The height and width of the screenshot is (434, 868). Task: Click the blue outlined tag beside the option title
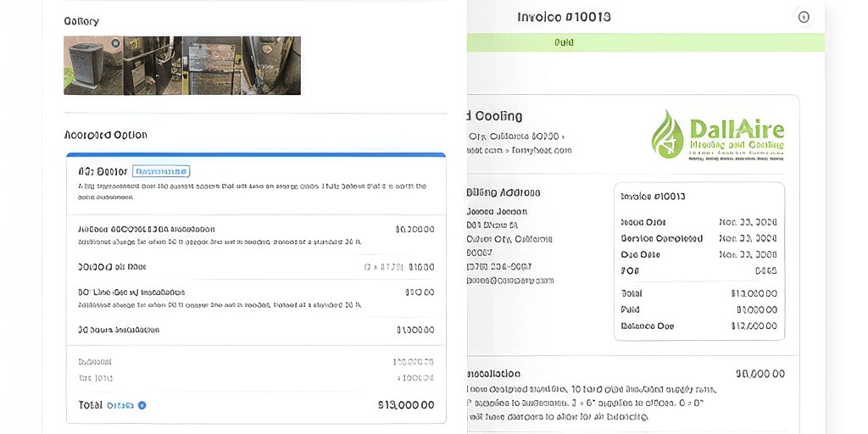pyautogui.click(x=161, y=171)
